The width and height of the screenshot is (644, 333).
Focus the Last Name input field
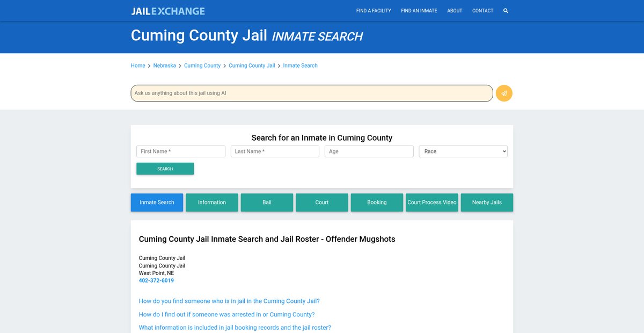[275, 151]
